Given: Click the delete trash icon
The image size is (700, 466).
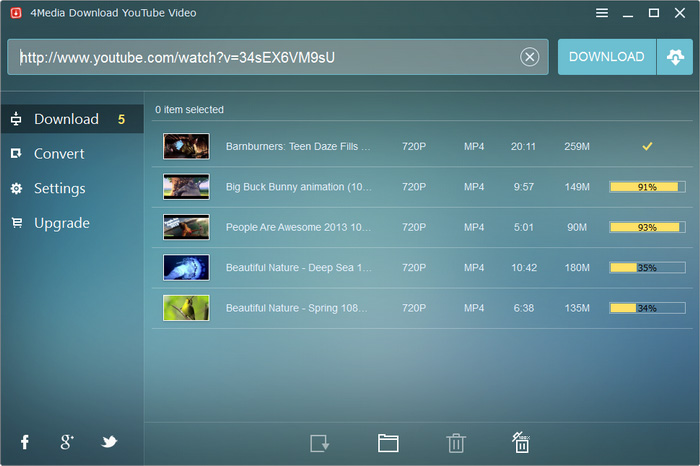Looking at the screenshot, I should coord(456,443).
